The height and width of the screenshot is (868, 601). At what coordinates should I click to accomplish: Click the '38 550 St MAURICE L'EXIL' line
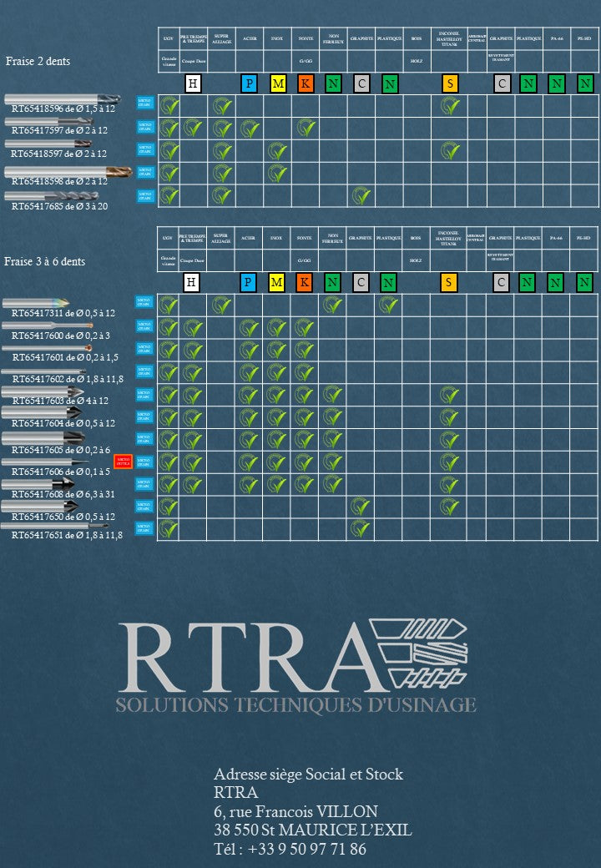(313, 830)
